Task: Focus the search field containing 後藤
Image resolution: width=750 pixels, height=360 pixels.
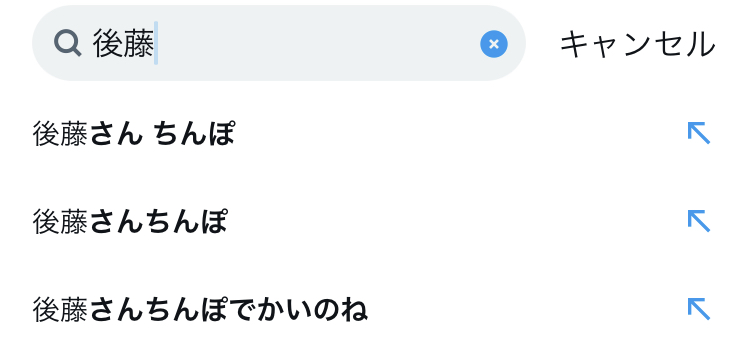Action: coord(279,43)
